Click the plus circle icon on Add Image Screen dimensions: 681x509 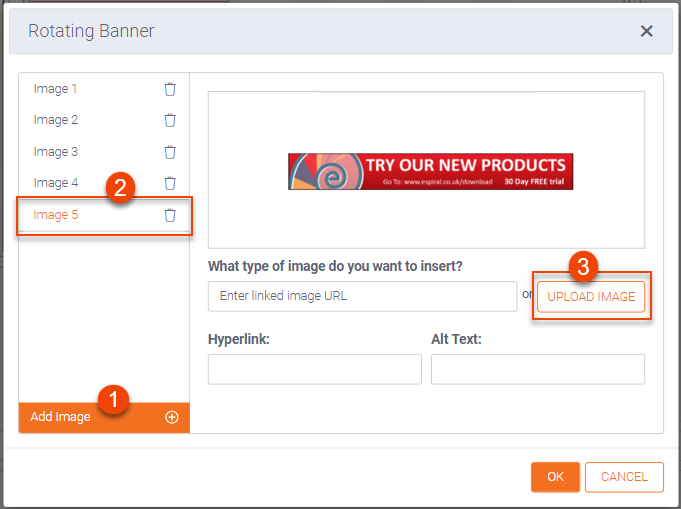(171, 417)
